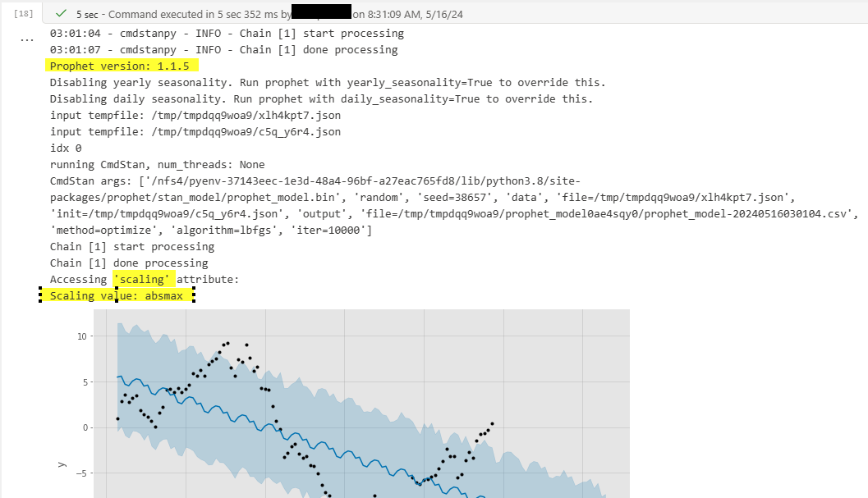Screen dimensions: 868x498
Task: Select the cell number [18] label
Action: [23, 13]
